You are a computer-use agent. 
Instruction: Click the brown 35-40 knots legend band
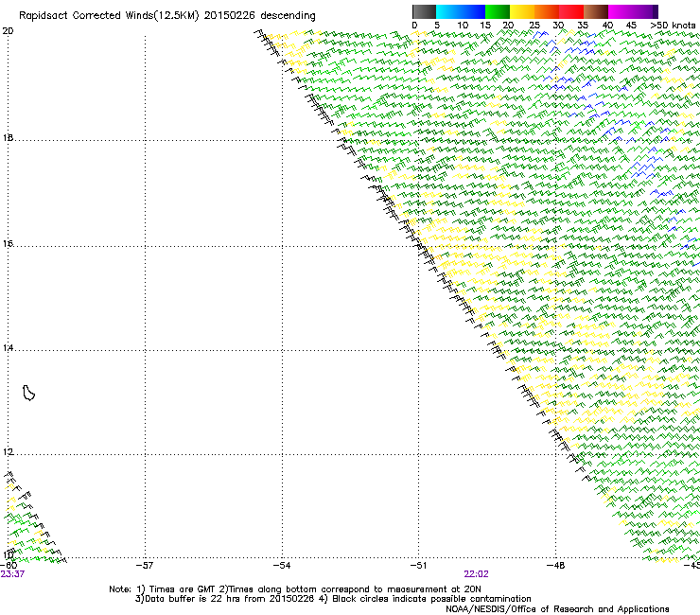pos(596,11)
